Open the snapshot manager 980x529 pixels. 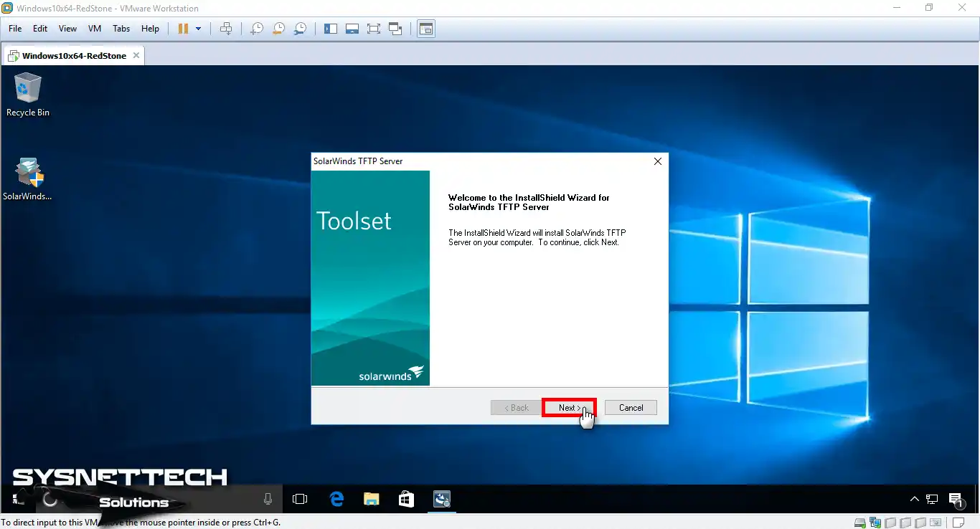click(x=301, y=29)
